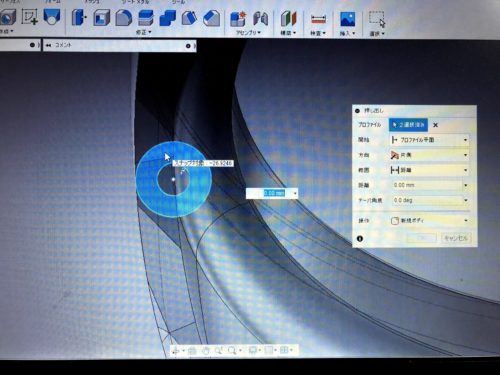Open the 片側 direction dropdown

coord(429,155)
